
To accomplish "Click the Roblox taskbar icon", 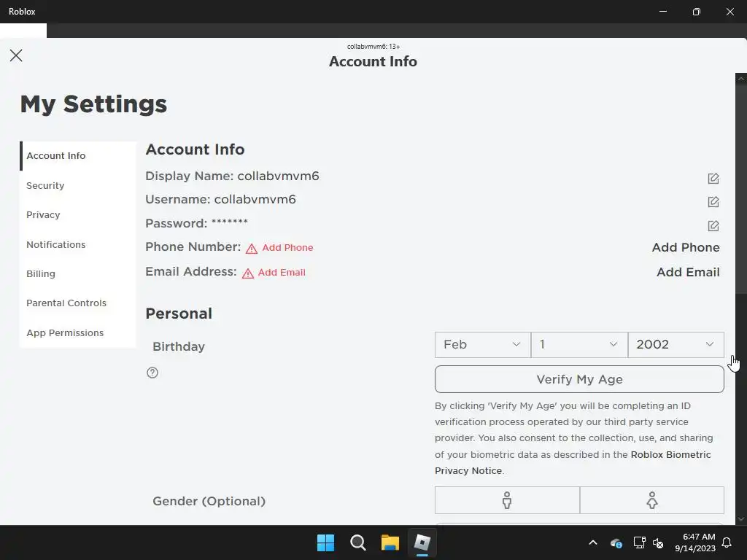I will pos(422,542).
